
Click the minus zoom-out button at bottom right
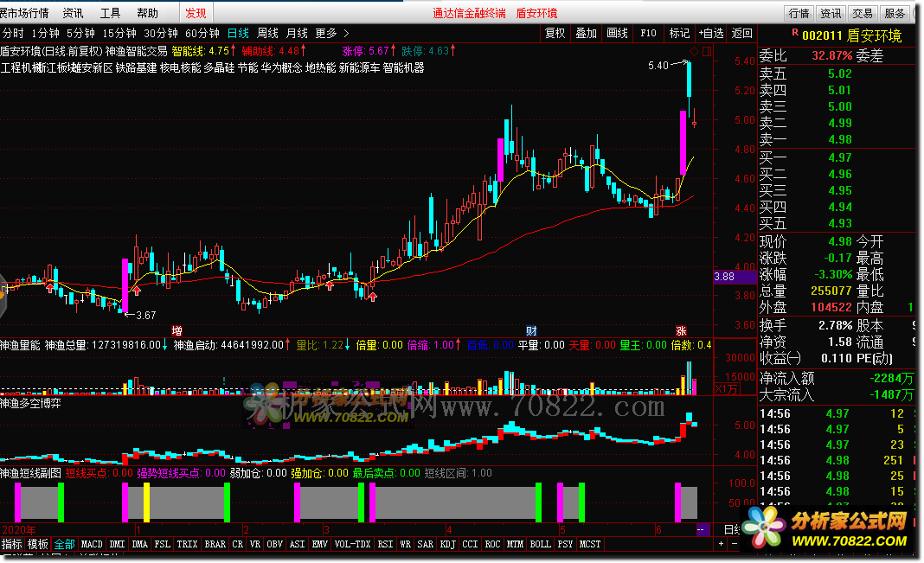coord(735,544)
